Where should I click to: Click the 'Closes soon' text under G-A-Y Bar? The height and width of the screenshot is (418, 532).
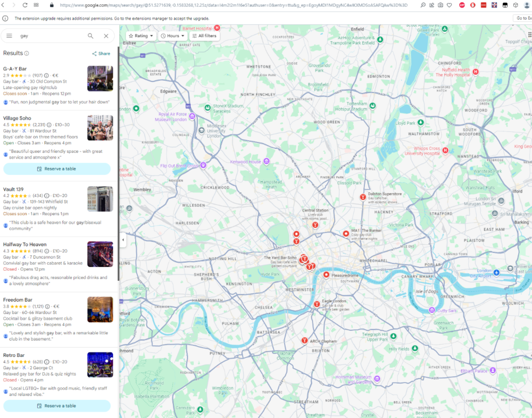point(15,94)
